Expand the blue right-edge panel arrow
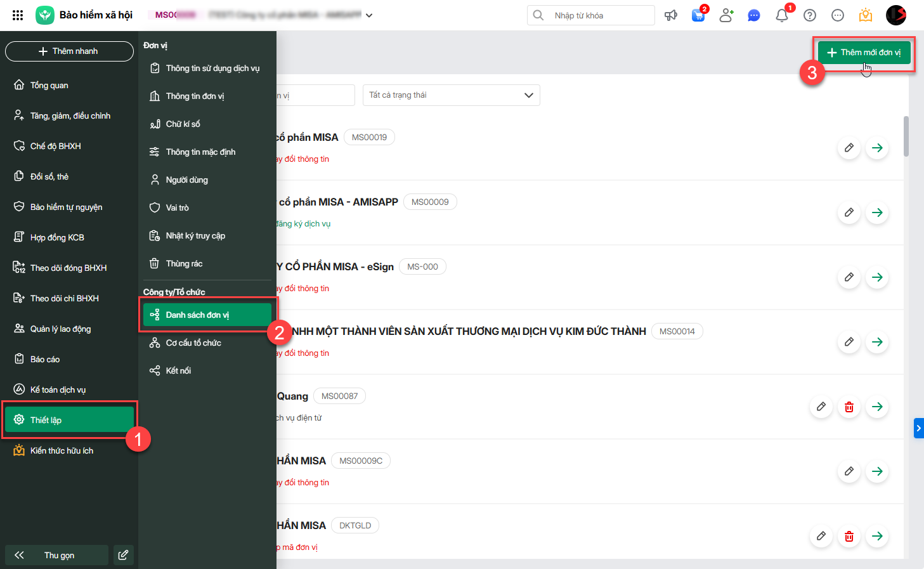 pyautogui.click(x=919, y=428)
